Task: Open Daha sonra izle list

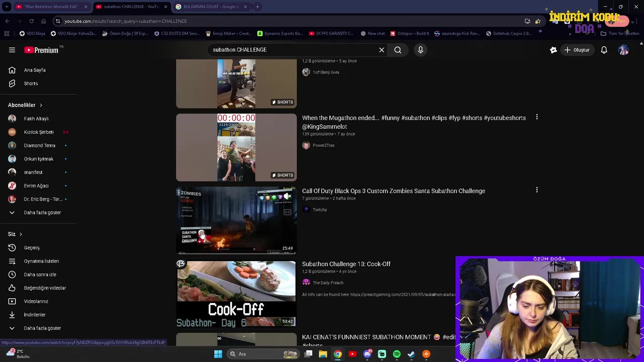Action: pyautogui.click(x=39, y=275)
